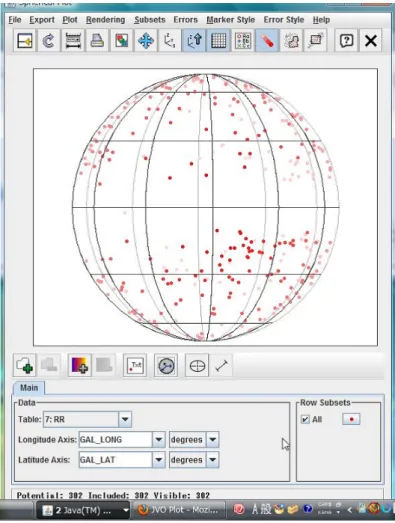Open the Latitude Axis degrees units dropdown
This screenshot has height=523, width=395.
[x=194, y=460]
